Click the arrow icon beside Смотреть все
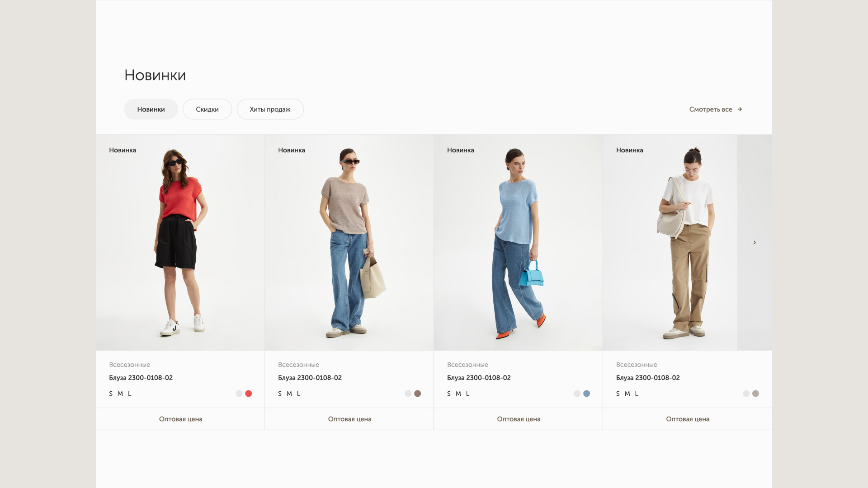The image size is (868, 488). click(x=740, y=109)
